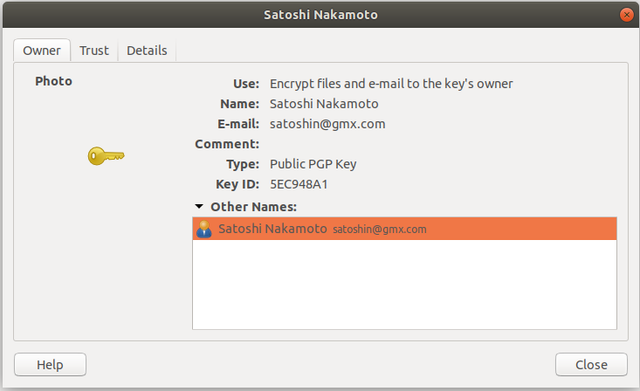The width and height of the screenshot is (640, 391).
Task: Click the Name value Satoshi Nakamoto
Action: [324, 104]
